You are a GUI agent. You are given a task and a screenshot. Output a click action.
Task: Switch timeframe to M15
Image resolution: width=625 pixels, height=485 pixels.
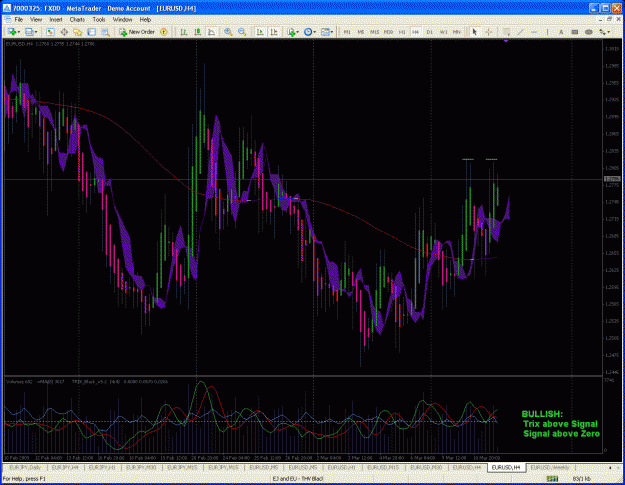click(374, 32)
